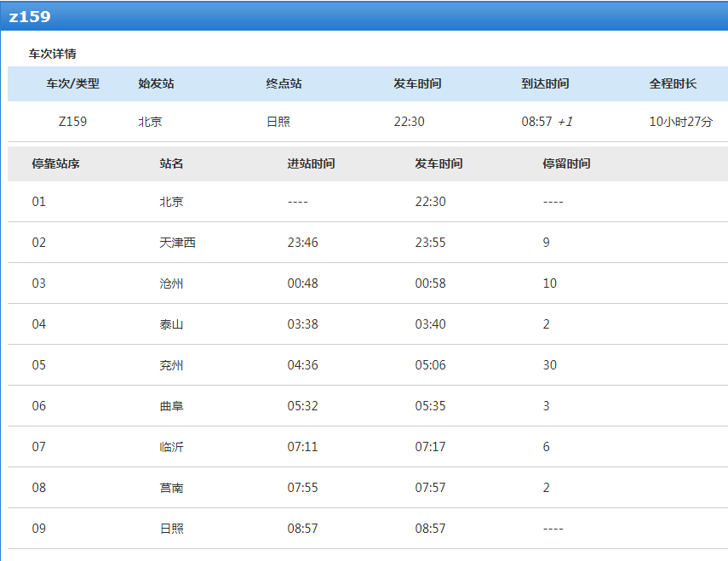Click the 23:46 arrival time for 天津西
The width and height of the screenshot is (728, 561).
(302, 243)
